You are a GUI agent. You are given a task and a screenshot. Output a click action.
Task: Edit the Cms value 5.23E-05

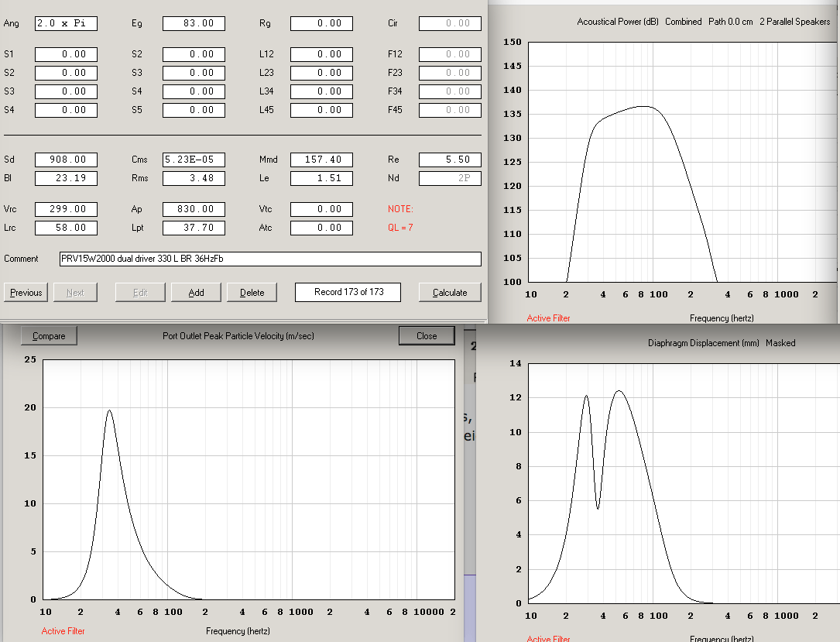point(194,160)
